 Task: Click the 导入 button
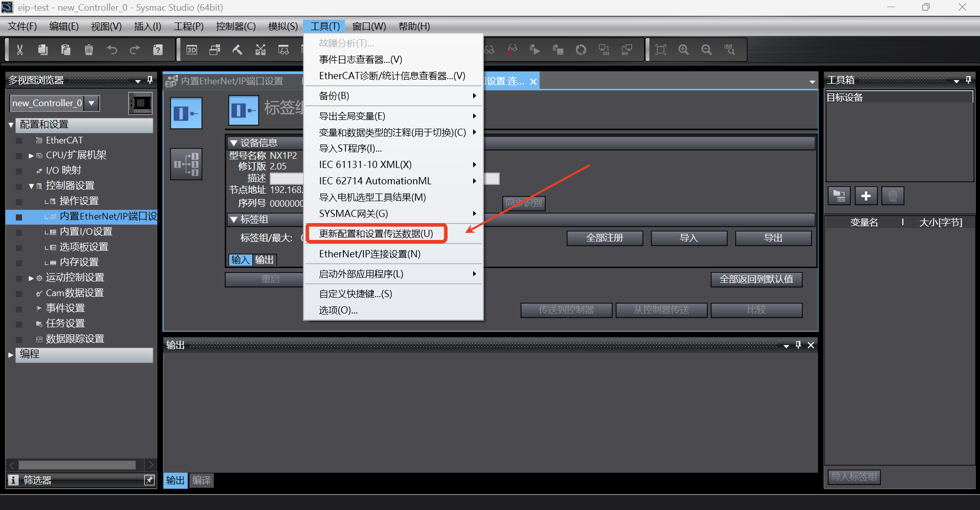[x=689, y=238]
